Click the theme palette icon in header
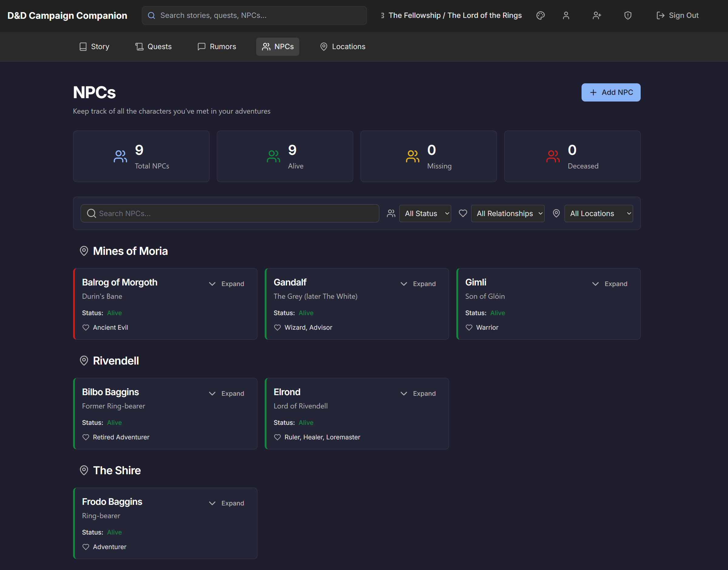728x570 pixels. 540,15
